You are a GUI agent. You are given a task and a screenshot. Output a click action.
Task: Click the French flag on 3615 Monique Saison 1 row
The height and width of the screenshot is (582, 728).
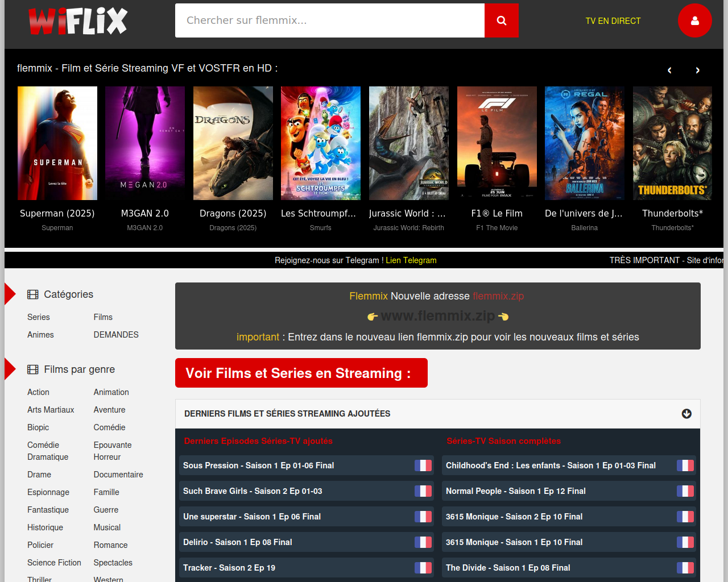(685, 542)
